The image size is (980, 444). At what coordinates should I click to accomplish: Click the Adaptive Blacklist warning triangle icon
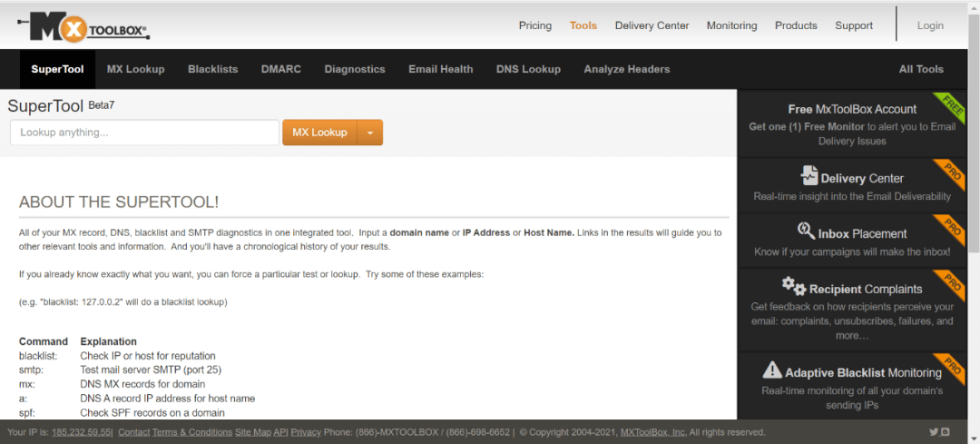772,370
